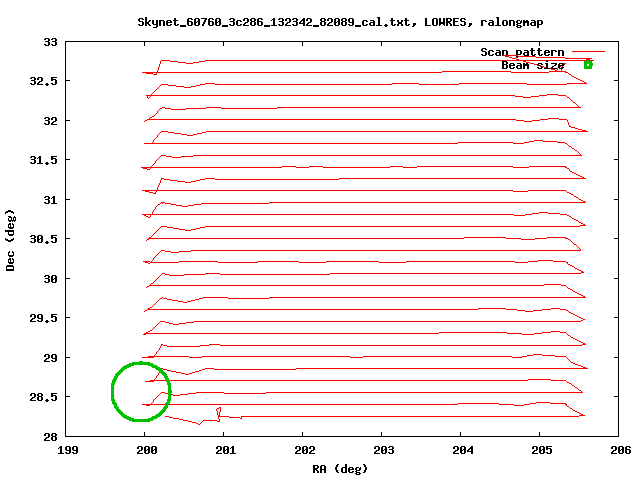640x480 pixels.
Task: Click the y-axis tick label 28.5
Action: (x=44, y=397)
